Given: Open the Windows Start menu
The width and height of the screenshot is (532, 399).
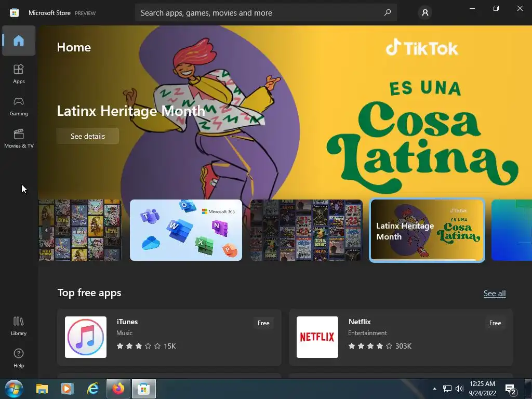Looking at the screenshot, I should pos(14,389).
